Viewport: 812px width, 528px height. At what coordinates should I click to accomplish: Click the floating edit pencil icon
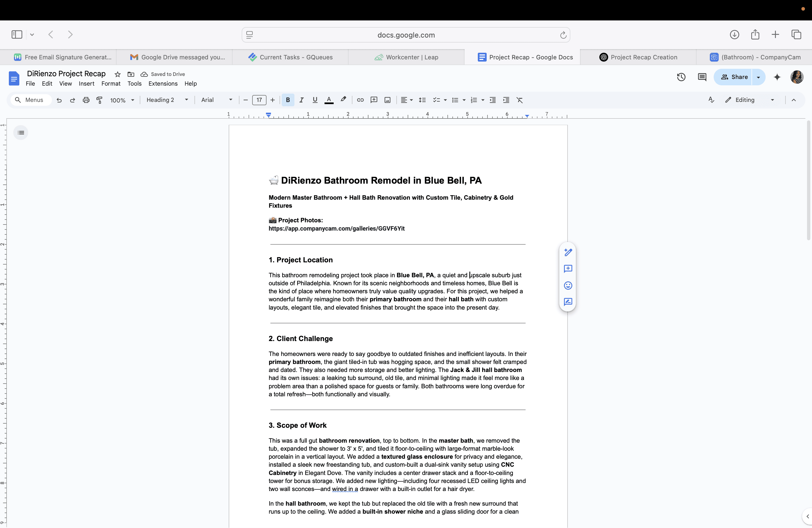pos(568,252)
